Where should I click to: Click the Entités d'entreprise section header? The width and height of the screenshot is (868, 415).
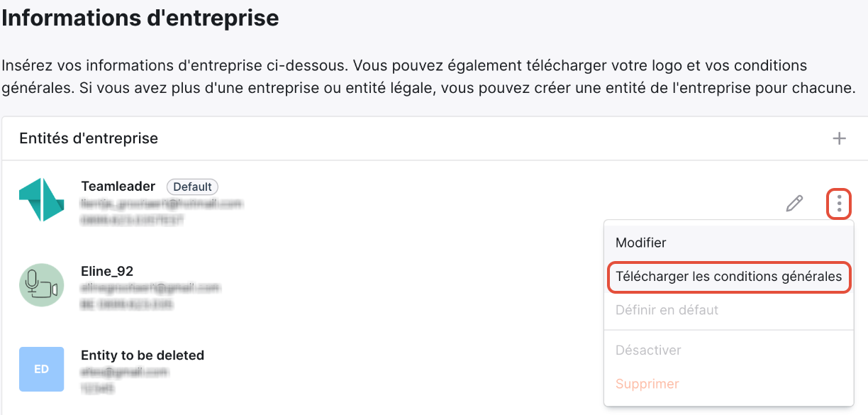(x=89, y=138)
